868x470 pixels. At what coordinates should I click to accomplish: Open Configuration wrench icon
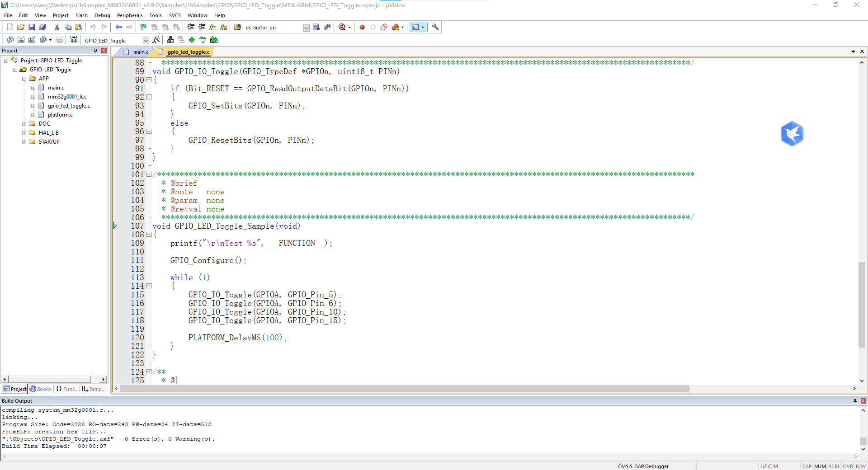point(435,27)
